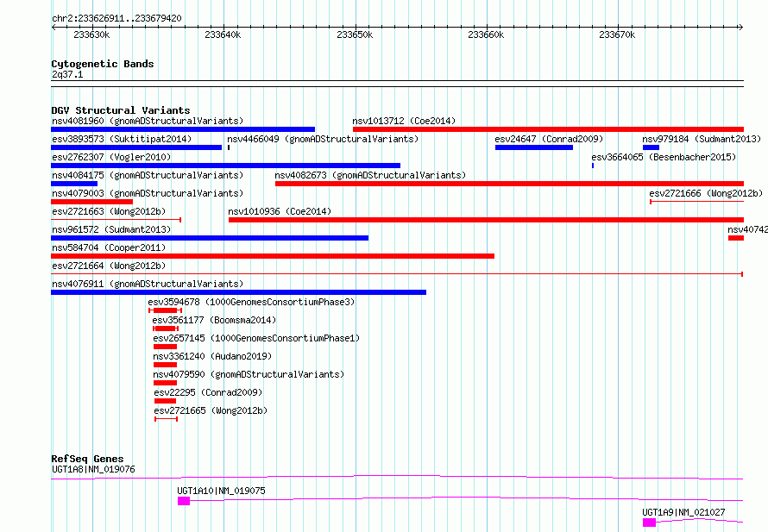768x532 pixels.
Task: Select the blue bar of esv3893573
Action: (x=136, y=147)
